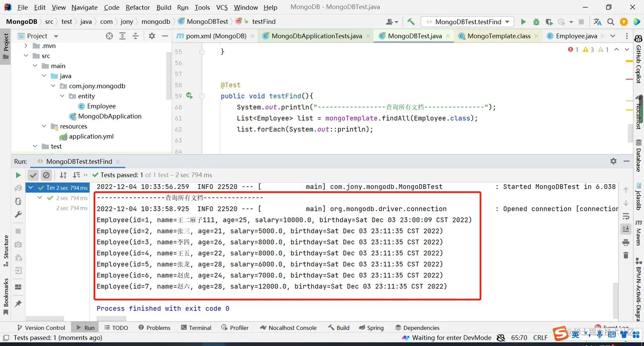Toggle scroll to end of console
This screenshot has width=644, height=346.
pyautogui.click(x=626, y=229)
